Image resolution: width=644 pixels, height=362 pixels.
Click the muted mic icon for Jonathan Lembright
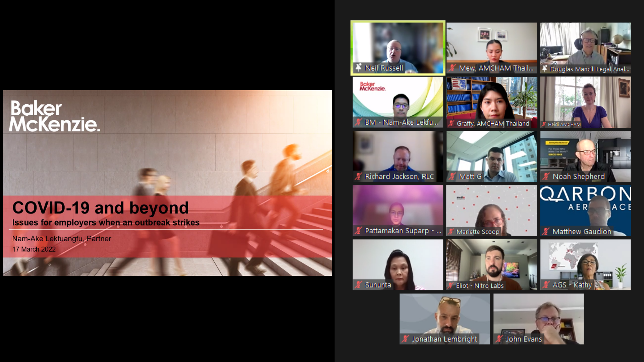click(406, 339)
